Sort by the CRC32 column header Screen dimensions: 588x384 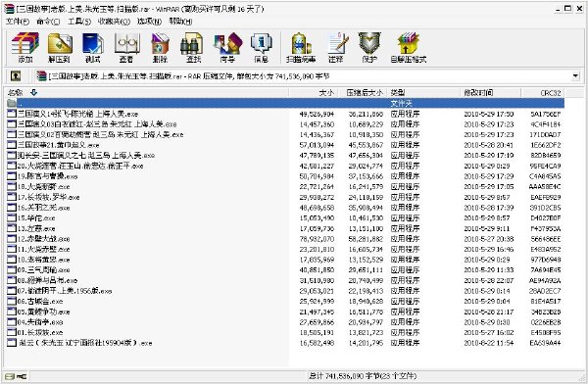542,92
